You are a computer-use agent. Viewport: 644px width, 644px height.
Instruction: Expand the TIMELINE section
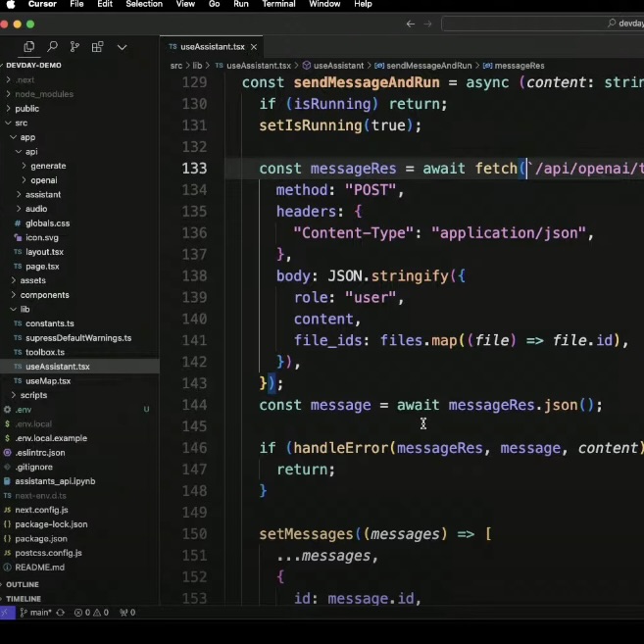[24, 598]
